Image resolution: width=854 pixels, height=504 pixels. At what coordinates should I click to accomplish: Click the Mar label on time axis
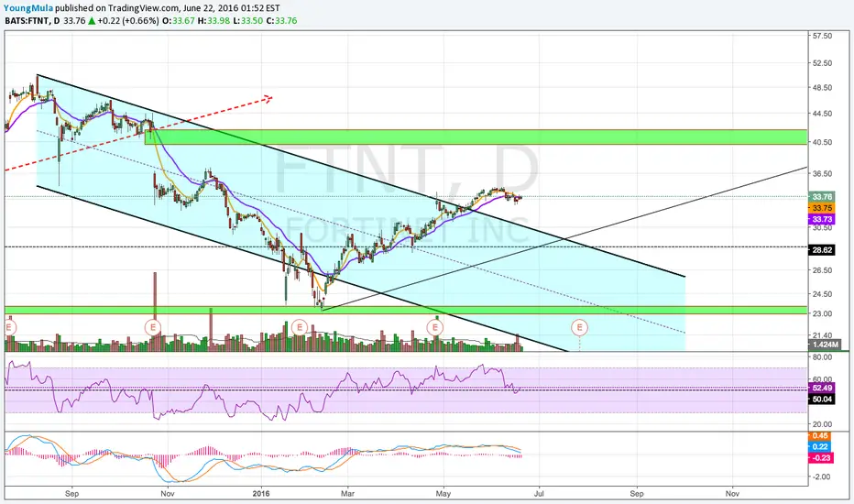347,494
